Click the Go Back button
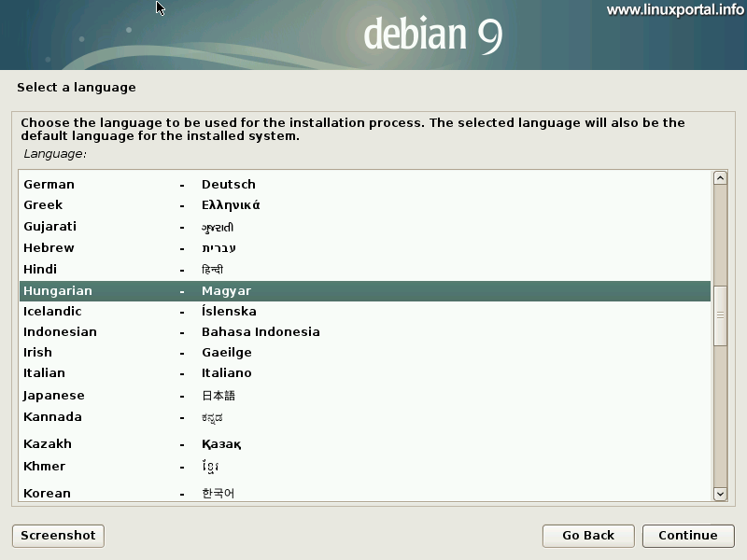 pyautogui.click(x=588, y=536)
